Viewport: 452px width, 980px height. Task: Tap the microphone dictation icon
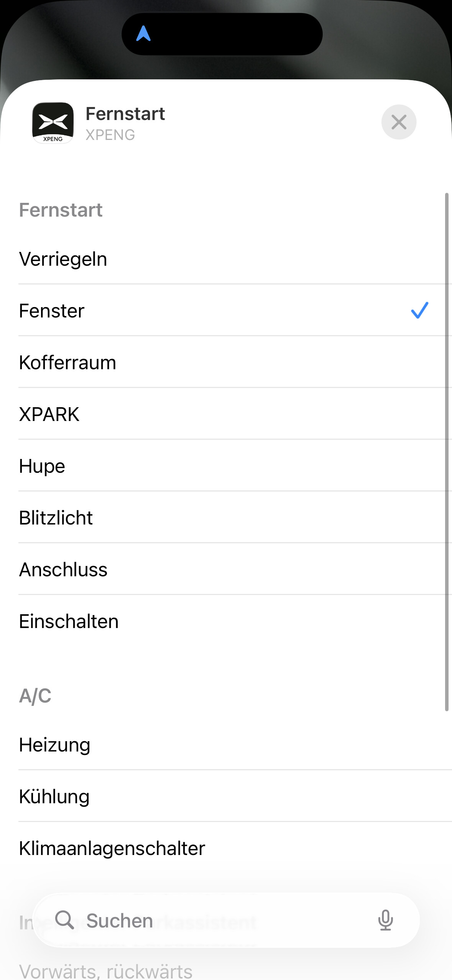[385, 920]
